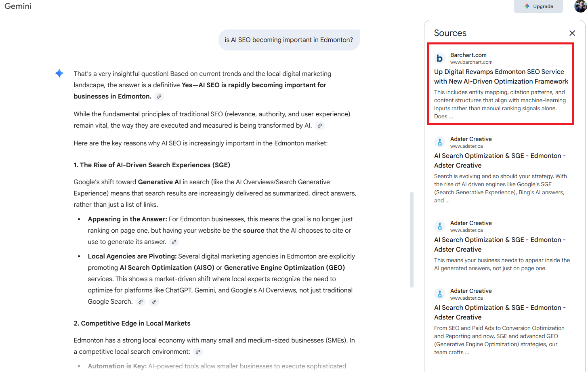
Task: Click heading "1. The Rise of AI-Driven Search Experiences (SGE)"
Action: point(152,165)
